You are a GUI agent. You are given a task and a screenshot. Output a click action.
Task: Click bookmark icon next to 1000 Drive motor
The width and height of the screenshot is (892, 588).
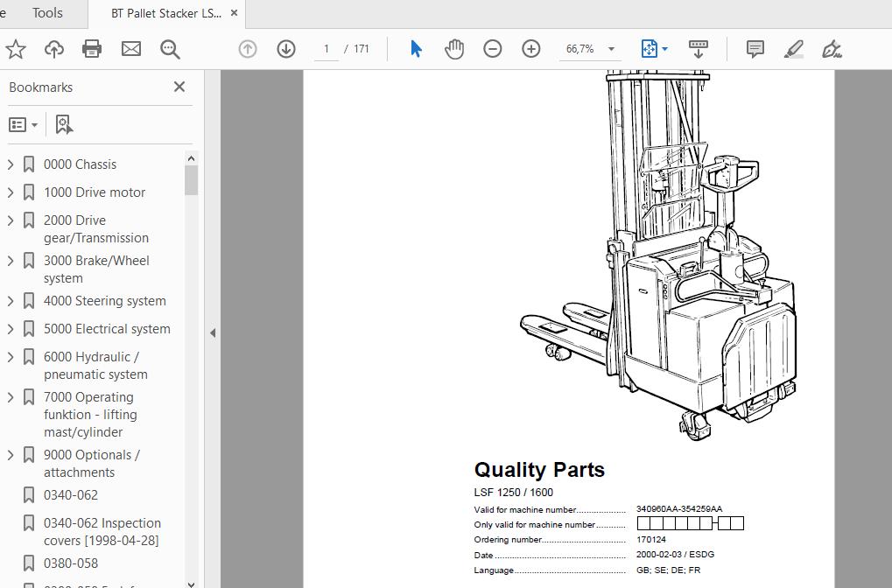pyautogui.click(x=28, y=192)
